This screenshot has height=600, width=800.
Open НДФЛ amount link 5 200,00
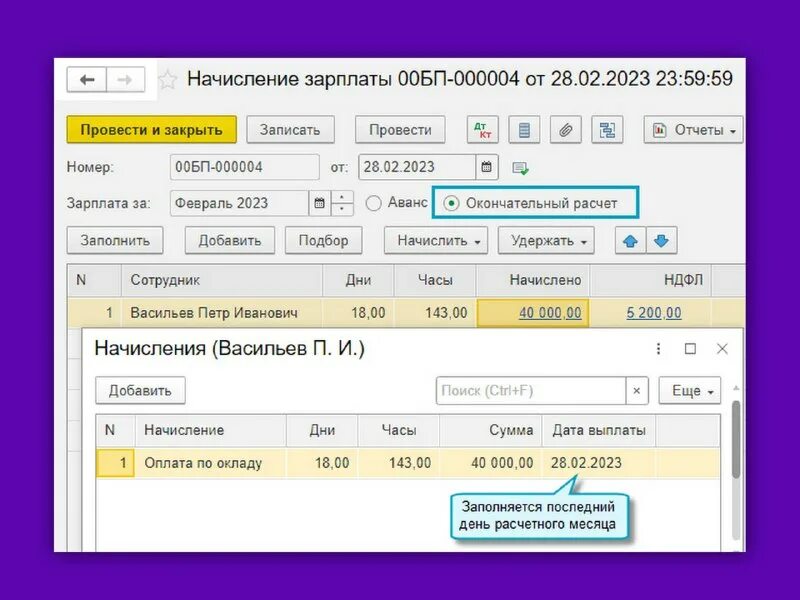point(651,312)
